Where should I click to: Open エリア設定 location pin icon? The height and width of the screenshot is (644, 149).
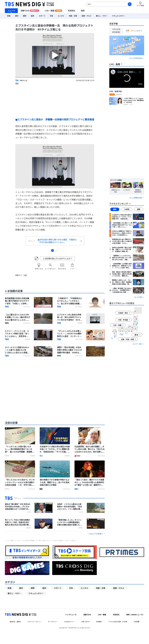click(x=140, y=3)
